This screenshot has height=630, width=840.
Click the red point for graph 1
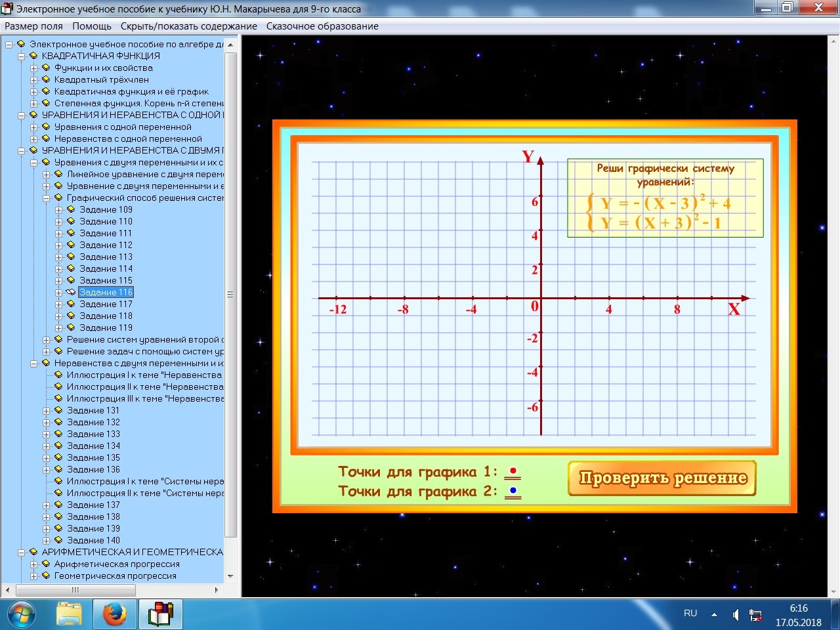click(513, 471)
